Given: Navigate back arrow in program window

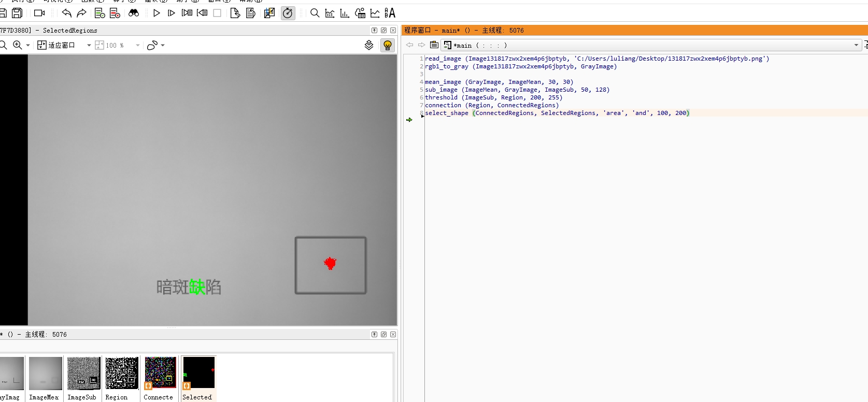Looking at the screenshot, I should click(409, 45).
